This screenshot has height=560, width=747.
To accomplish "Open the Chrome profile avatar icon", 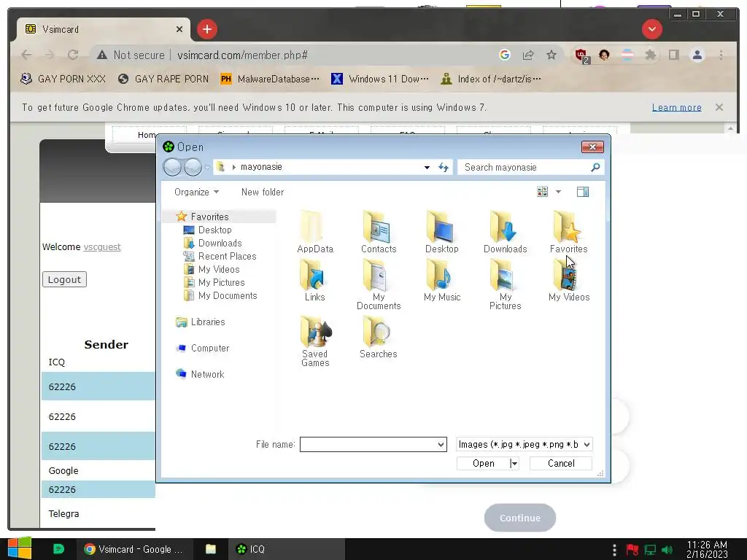I will (x=697, y=55).
